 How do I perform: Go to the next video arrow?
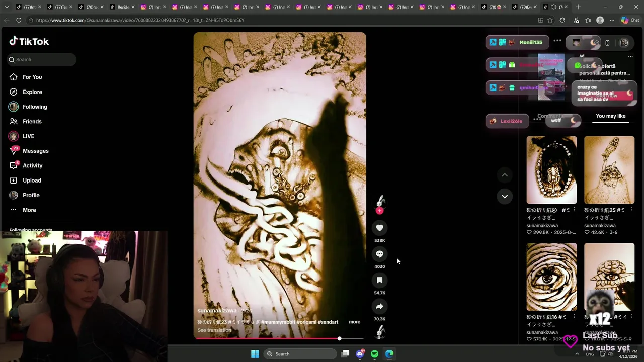[505, 196]
